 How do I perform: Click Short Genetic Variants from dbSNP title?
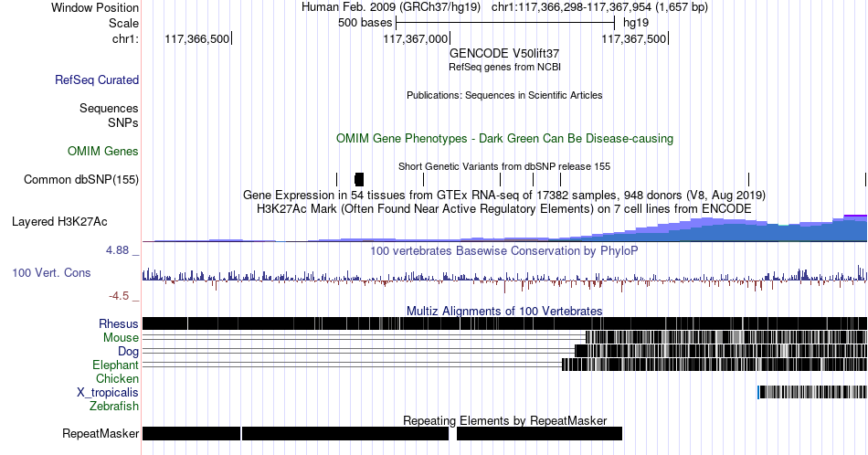(x=504, y=166)
